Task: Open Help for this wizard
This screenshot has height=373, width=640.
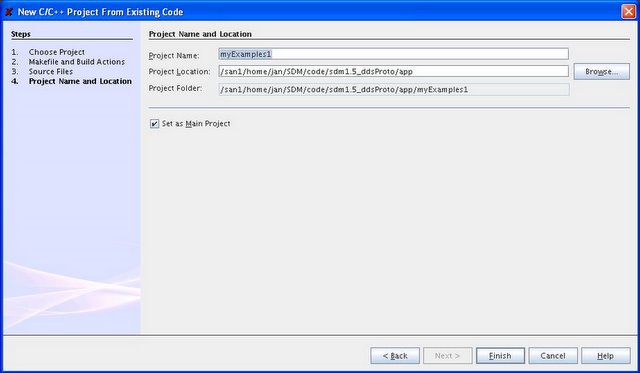Action: coord(606,356)
